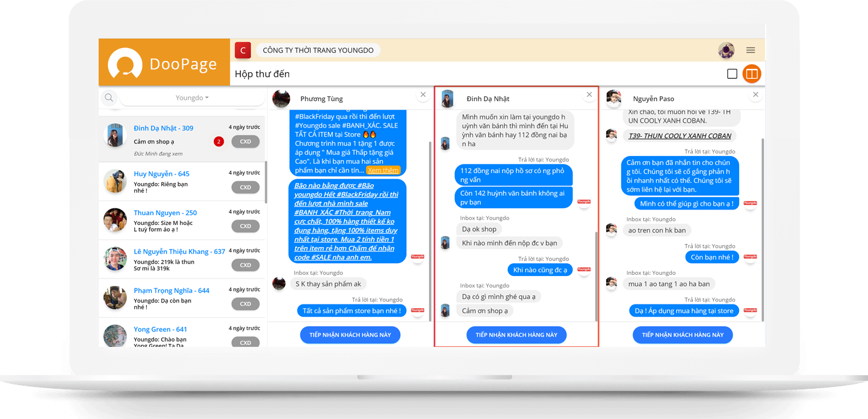The image size is (868, 419).
Task: Click message 'Dạ có gì mình ghé qua ạ'
Action: point(499,297)
